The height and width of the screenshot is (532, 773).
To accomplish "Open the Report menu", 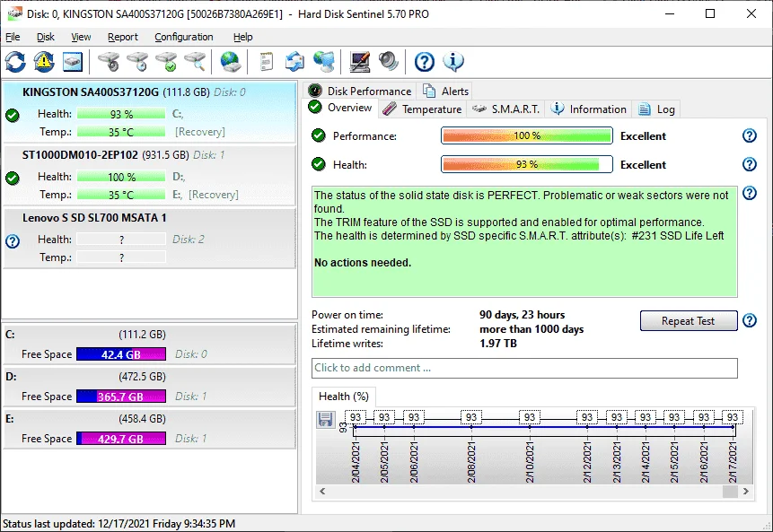I will (x=123, y=37).
